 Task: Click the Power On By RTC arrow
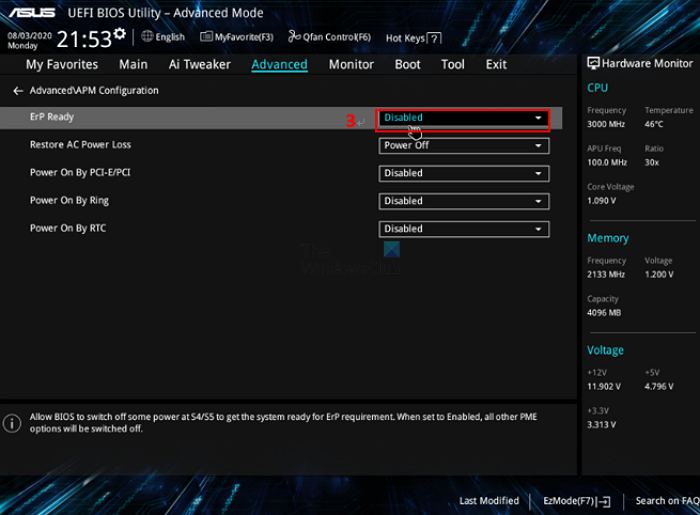pos(538,229)
